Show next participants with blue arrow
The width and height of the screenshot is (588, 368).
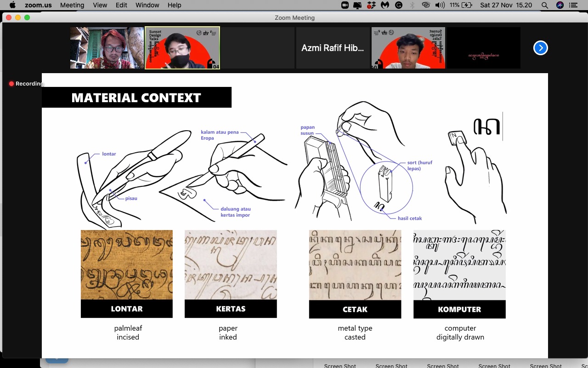click(540, 48)
